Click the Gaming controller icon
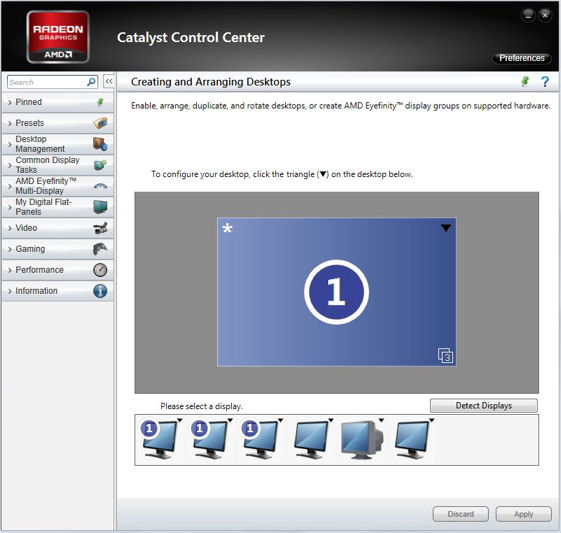The height and width of the screenshot is (533, 561). [100, 249]
